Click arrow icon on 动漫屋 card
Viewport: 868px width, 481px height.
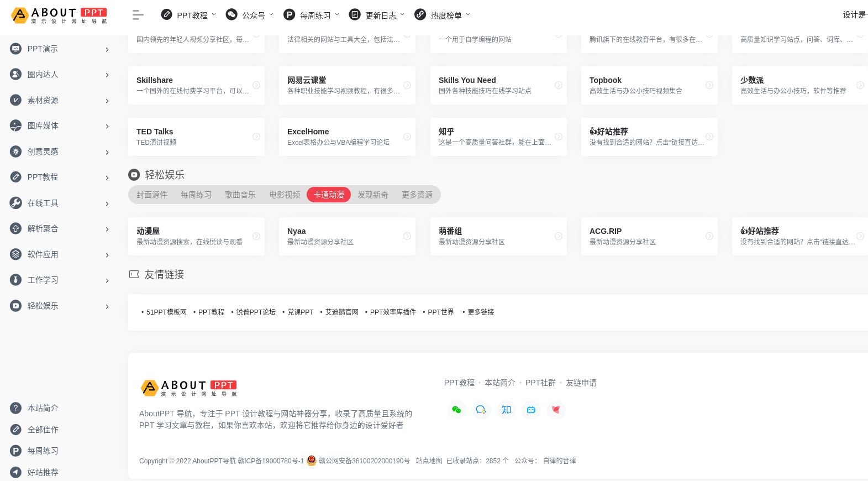pos(256,236)
